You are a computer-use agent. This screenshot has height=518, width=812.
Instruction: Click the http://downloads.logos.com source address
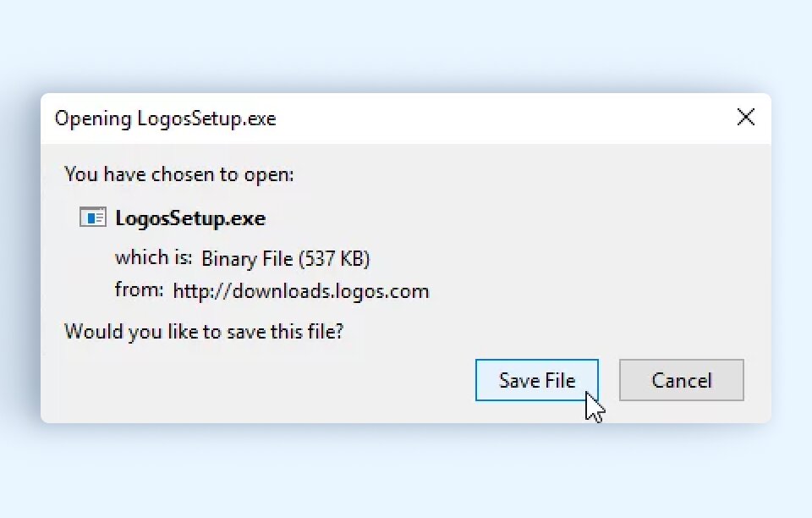[301, 291]
